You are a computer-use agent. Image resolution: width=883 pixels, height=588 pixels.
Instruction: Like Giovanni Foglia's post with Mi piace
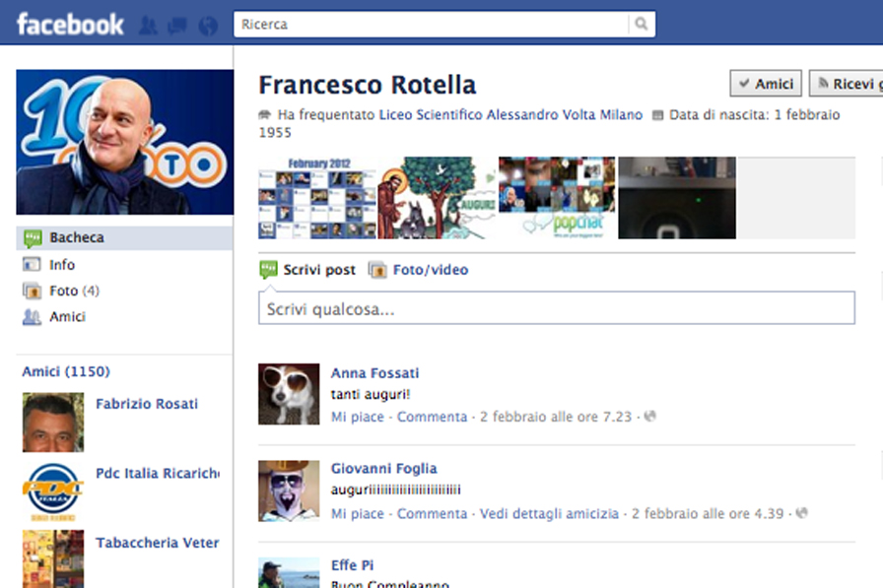[358, 514]
